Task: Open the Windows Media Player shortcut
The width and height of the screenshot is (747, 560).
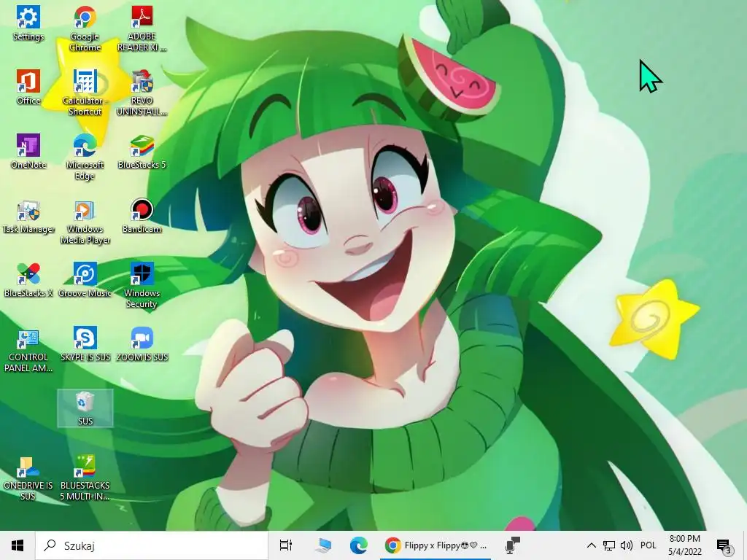Action: [x=85, y=221]
